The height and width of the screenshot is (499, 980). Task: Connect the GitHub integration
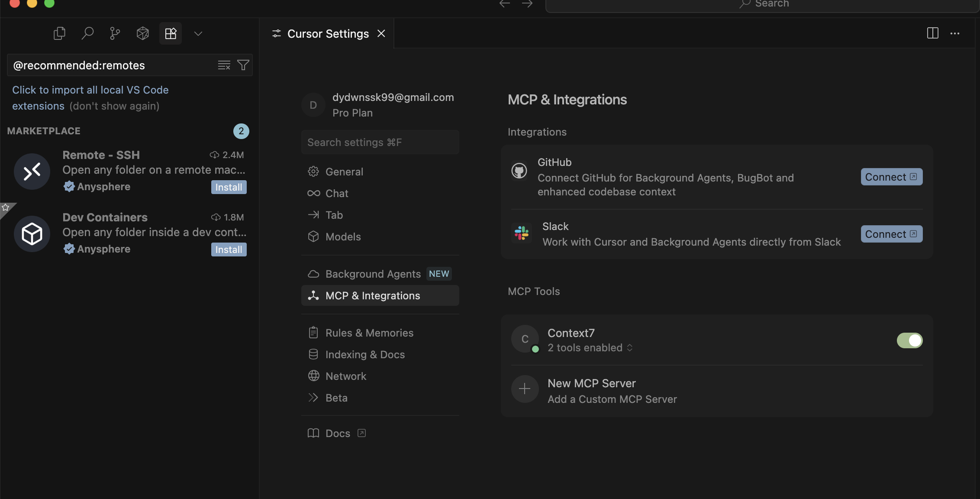click(x=891, y=177)
